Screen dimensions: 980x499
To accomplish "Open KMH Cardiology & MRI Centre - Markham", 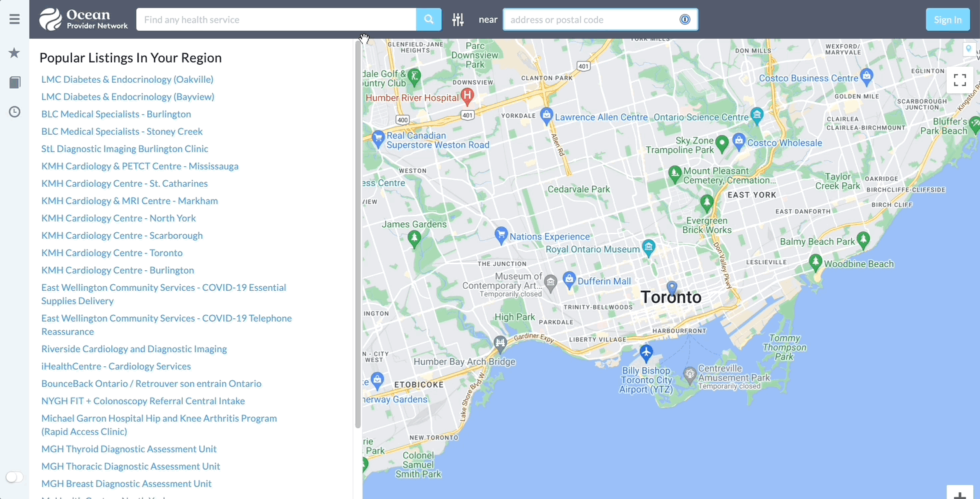I will (x=129, y=201).
